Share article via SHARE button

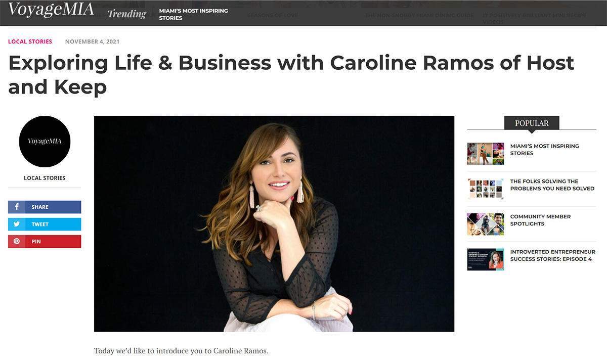click(x=45, y=207)
